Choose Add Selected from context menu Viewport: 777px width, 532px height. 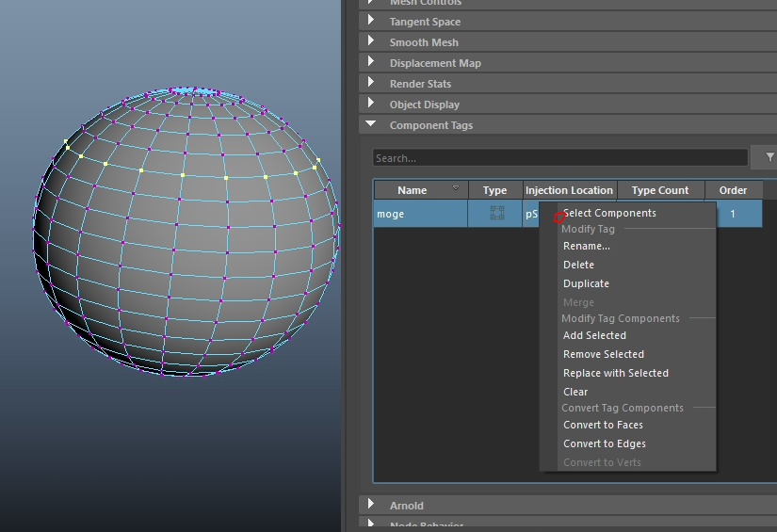(x=627, y=335)
